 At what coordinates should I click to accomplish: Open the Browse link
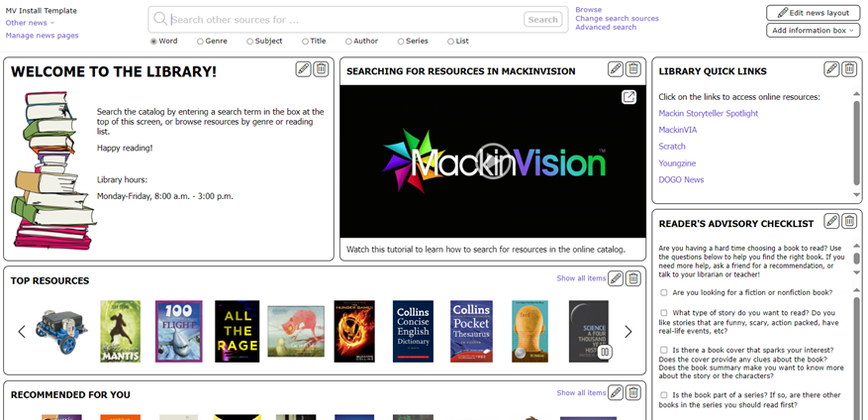(589, 10)
